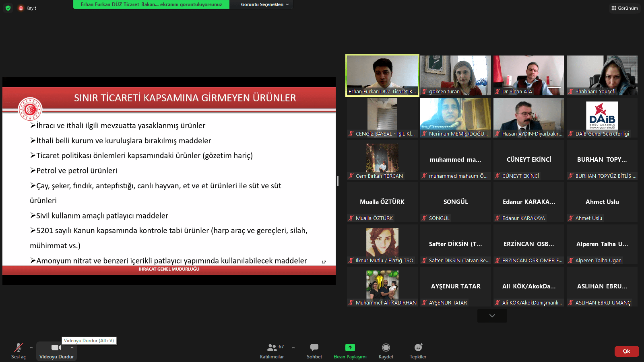
Task: Expand audio options arrow beside Sesi aç
Action: tap(31, 348)
